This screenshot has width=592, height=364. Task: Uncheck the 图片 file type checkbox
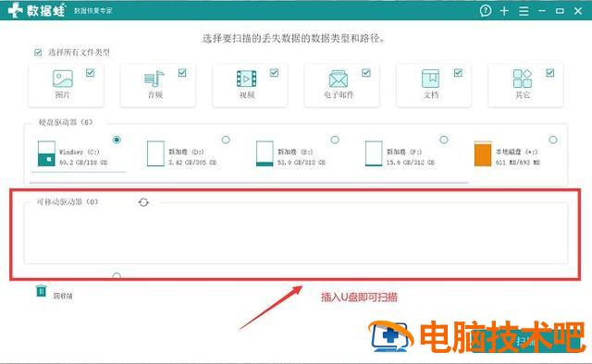[91, 72]
